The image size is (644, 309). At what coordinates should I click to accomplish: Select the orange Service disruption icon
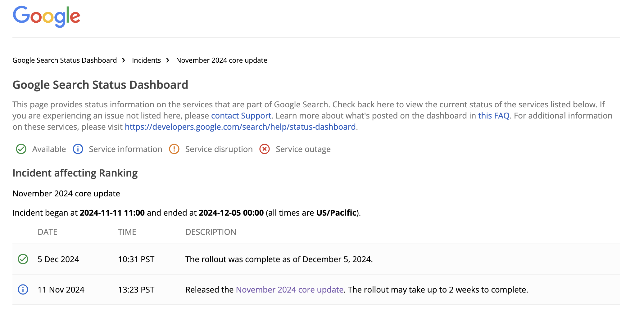click(x=175, y=149)
